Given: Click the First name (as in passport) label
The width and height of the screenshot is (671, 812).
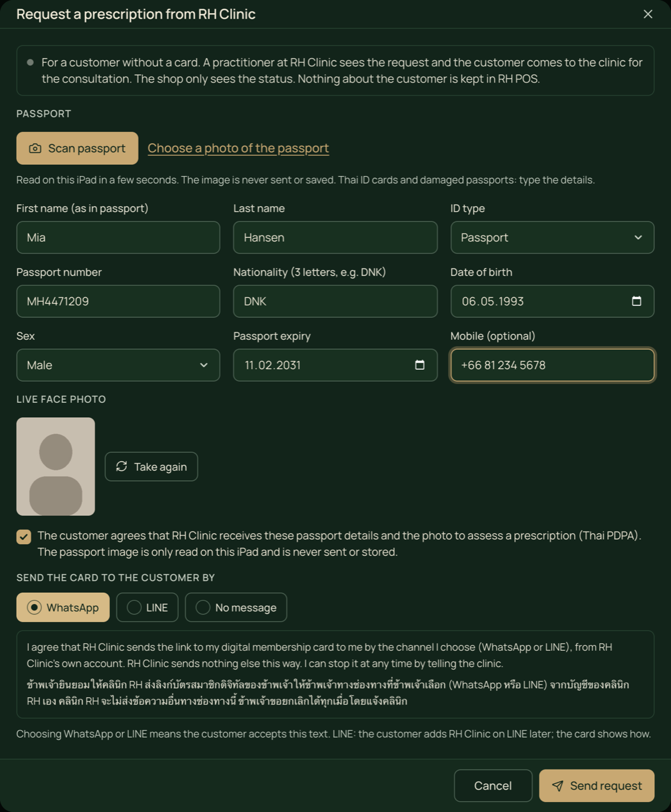Looking at the screenshot, I should (x=82, y=209).
